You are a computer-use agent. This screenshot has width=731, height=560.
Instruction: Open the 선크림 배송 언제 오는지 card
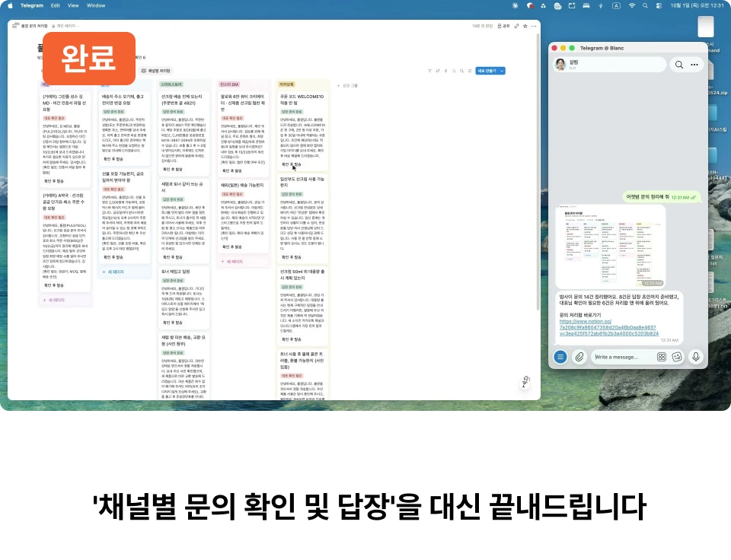[184, 133]
